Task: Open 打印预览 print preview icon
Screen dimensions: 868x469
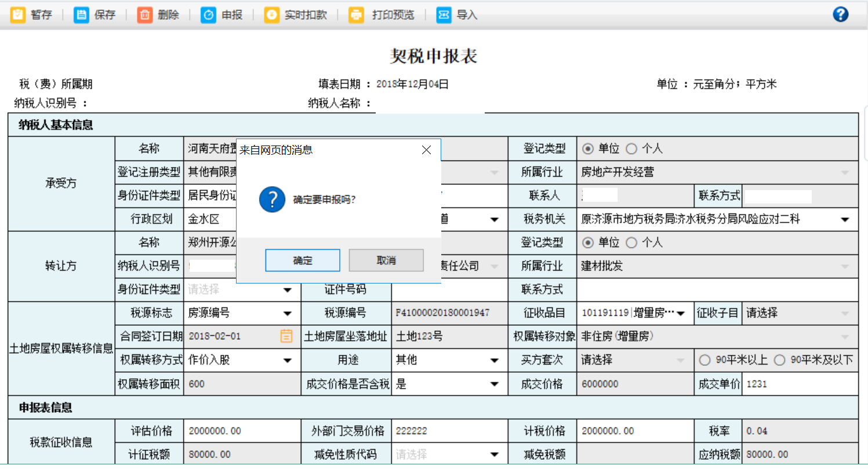Action: pos(356,15)
